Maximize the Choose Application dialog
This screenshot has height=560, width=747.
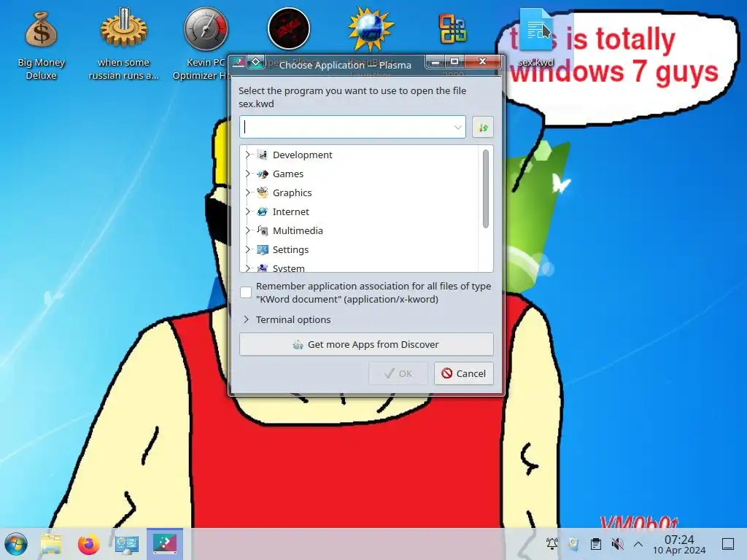coord(454,62)
